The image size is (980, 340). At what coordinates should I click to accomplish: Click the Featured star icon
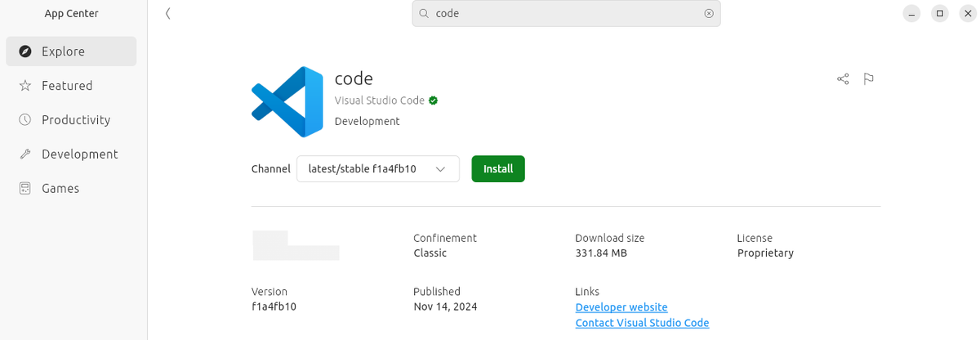click(x=25, y=86)
